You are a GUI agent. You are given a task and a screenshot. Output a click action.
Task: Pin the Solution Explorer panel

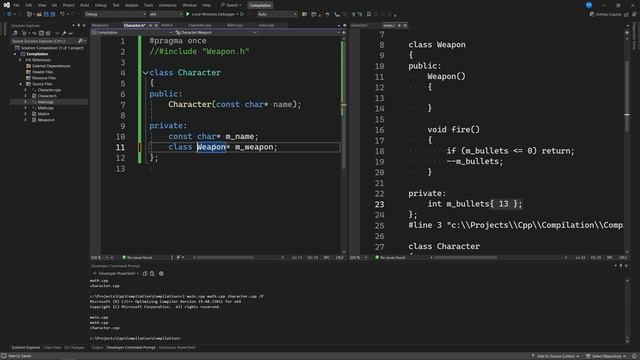click(x=79, y=25)
